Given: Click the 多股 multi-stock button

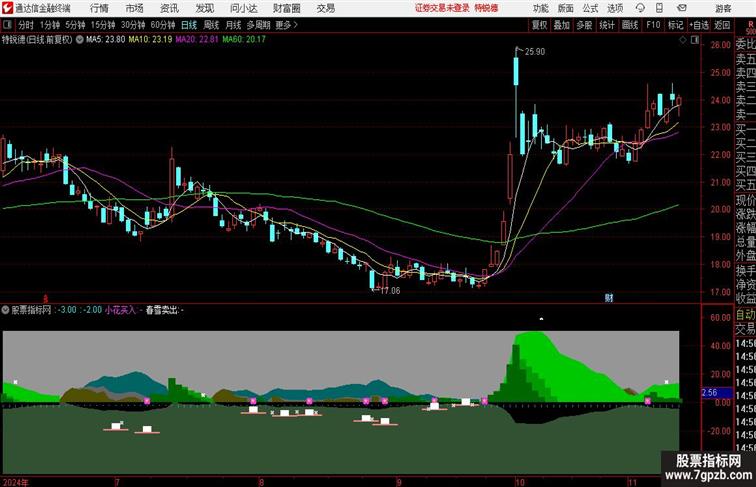Looking at the screenshot, I should [x=584, y=25].
